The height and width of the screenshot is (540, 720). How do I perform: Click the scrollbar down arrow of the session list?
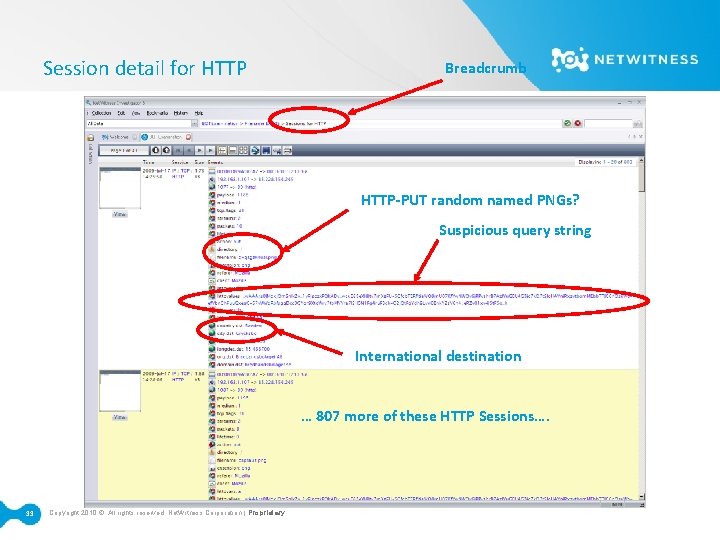(x=641, y=497)
